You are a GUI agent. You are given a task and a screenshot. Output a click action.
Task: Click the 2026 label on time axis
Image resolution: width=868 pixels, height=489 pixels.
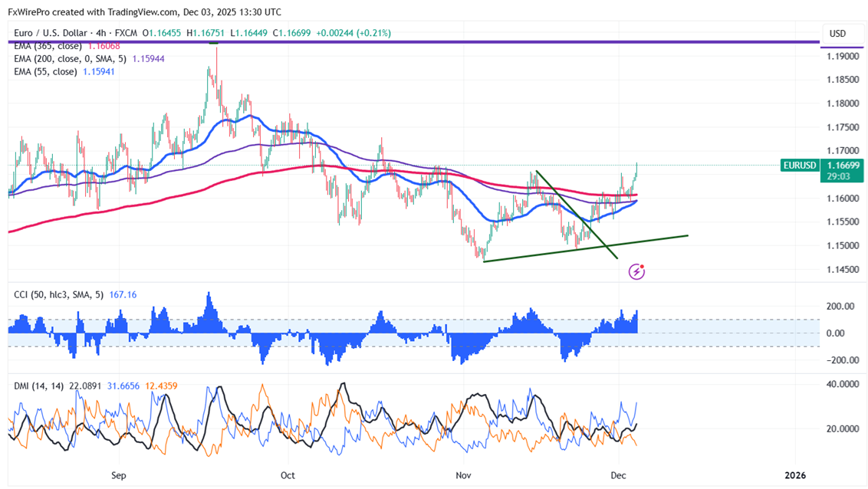pos(795,475)
